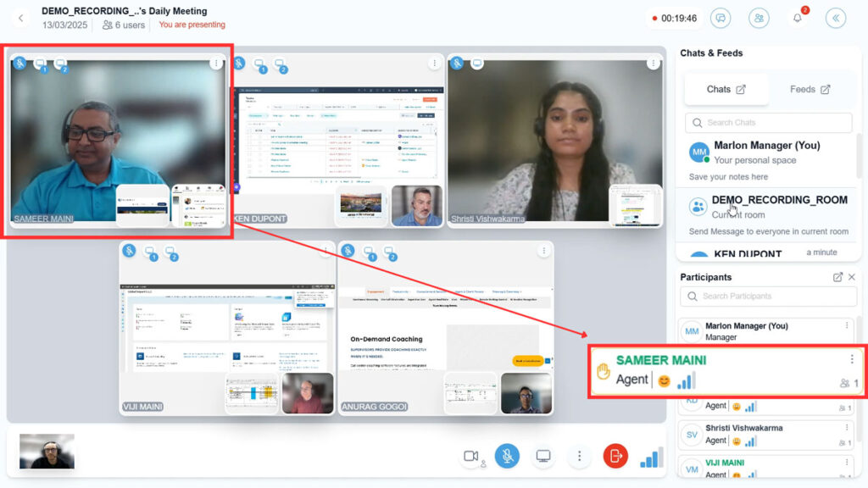
Task: Start screen sharing from bottom toolbar
Action: [x=543, y=456]
